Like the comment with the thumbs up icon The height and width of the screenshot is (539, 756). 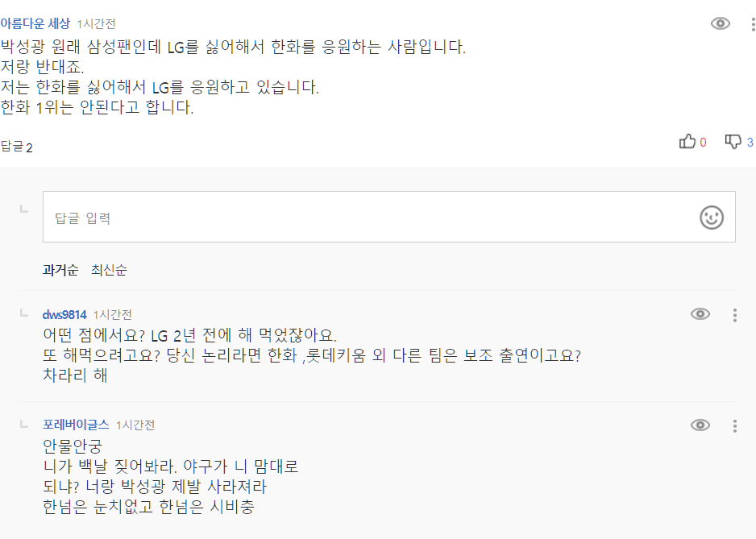687,141
